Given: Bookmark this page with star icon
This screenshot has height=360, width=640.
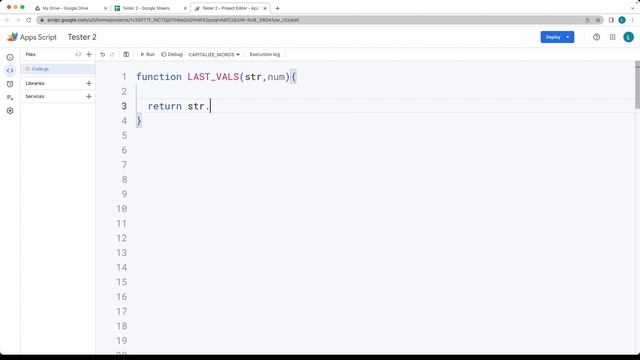Looking at the screenshot, I should 598,20.
